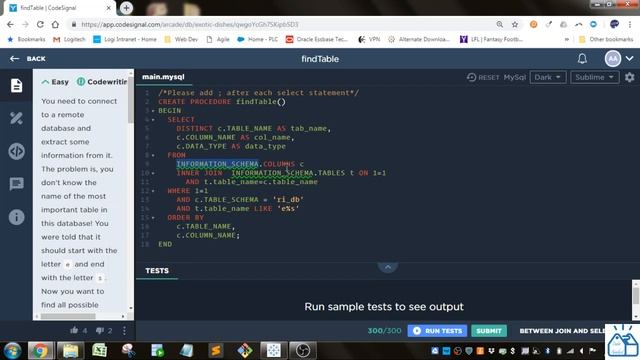Click the notifications bell icon
640x360 pixels.
(x=582, y=59)
